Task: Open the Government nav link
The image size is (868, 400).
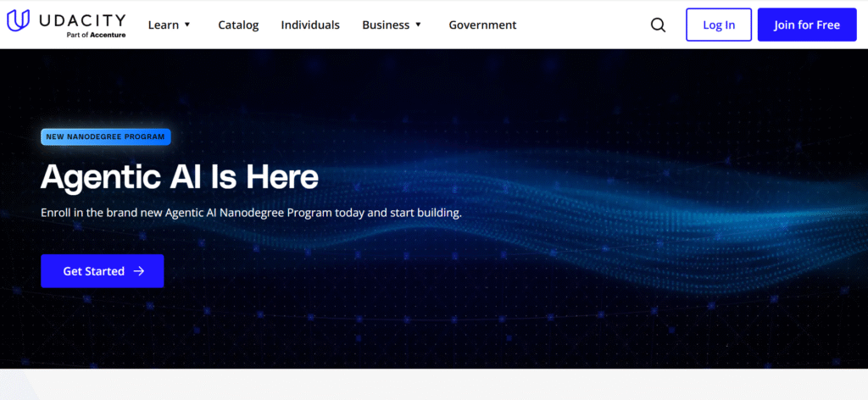Action: click(x=482, y=25)
